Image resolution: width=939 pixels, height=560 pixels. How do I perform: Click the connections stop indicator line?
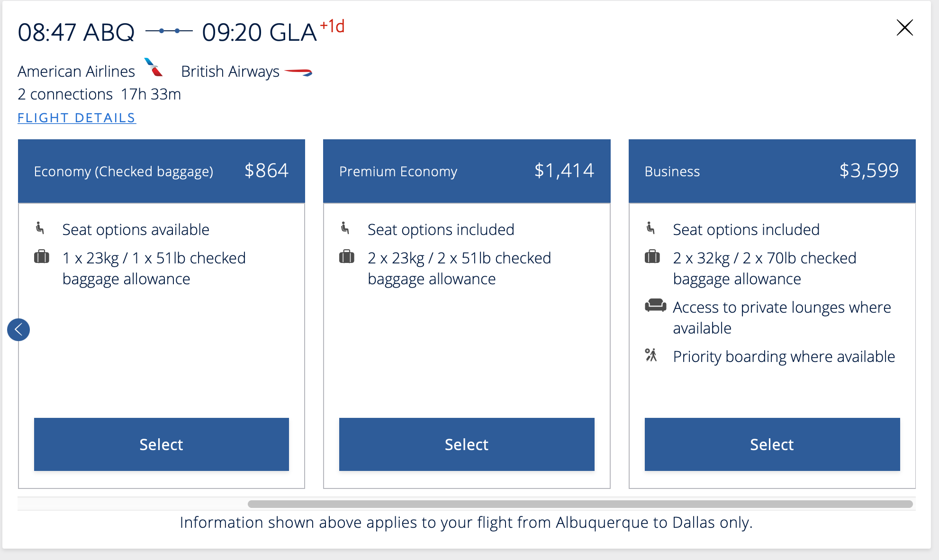click(x=169, y=31)
